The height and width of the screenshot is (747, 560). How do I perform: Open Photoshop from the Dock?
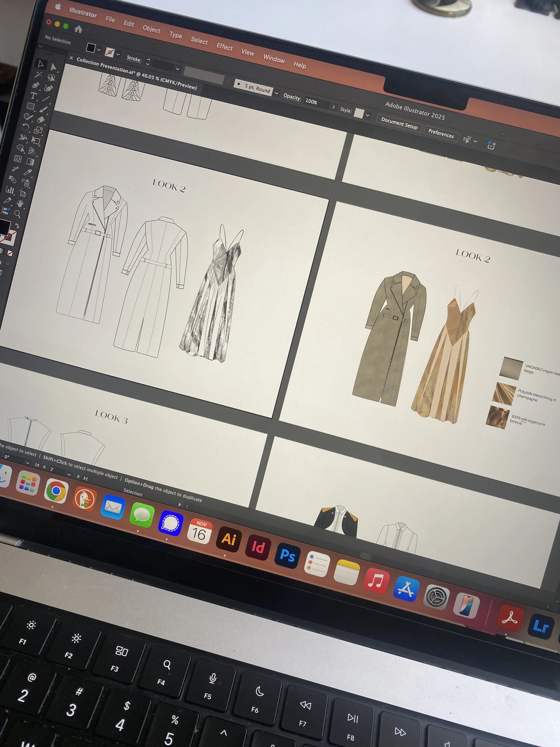point(287,556)
